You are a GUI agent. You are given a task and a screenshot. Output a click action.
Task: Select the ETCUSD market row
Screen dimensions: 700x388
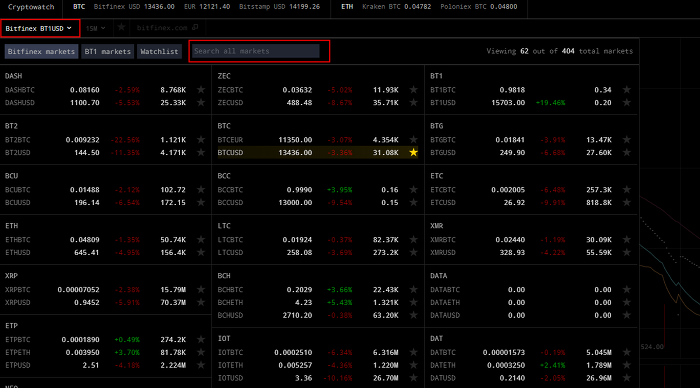pos(531,202)
